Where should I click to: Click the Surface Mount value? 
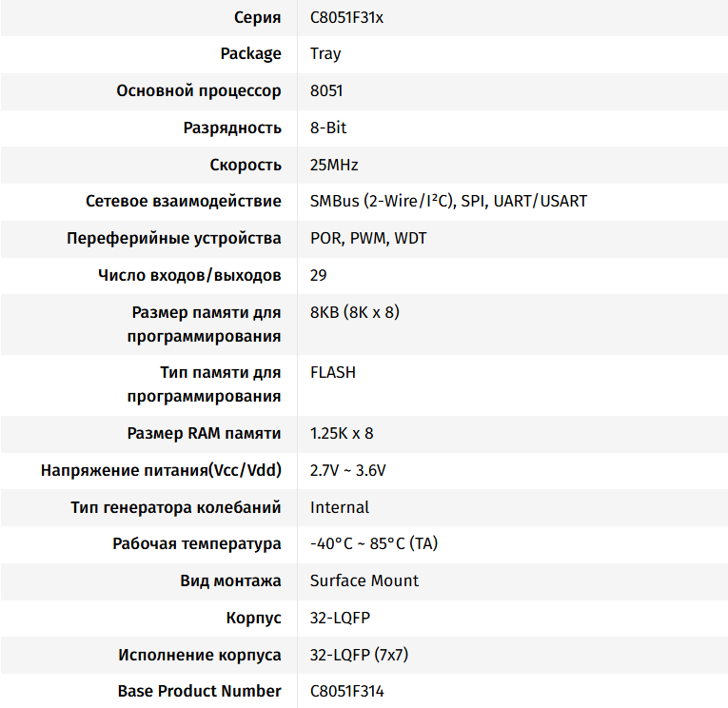[364, 580]
